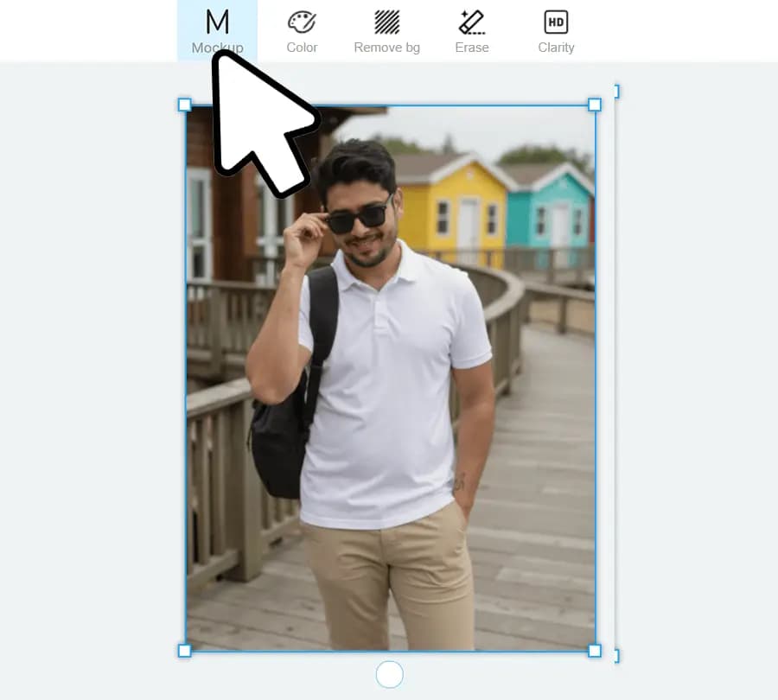Click the bottom-left resize handle of the photo
The width and height of the screenshot is (778, 700).
click(184, 650)
